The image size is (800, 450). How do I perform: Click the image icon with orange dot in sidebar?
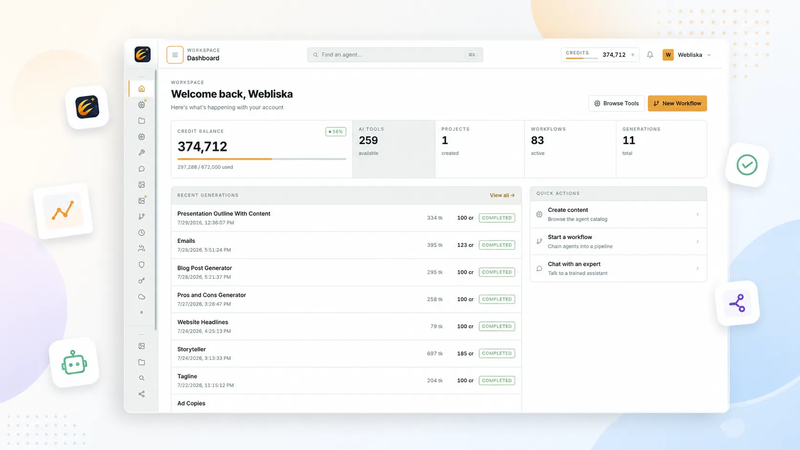(x=141, y=201)
